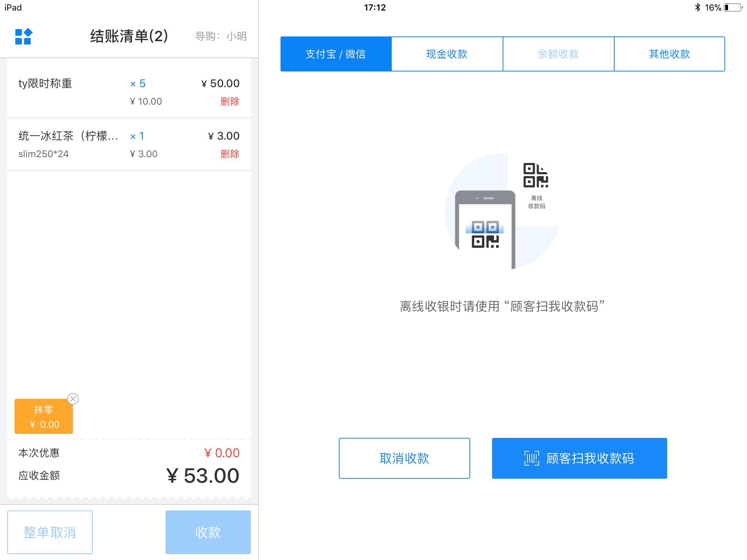
Task: Tap the ty限时称重 item name
Action: (45, 83)
